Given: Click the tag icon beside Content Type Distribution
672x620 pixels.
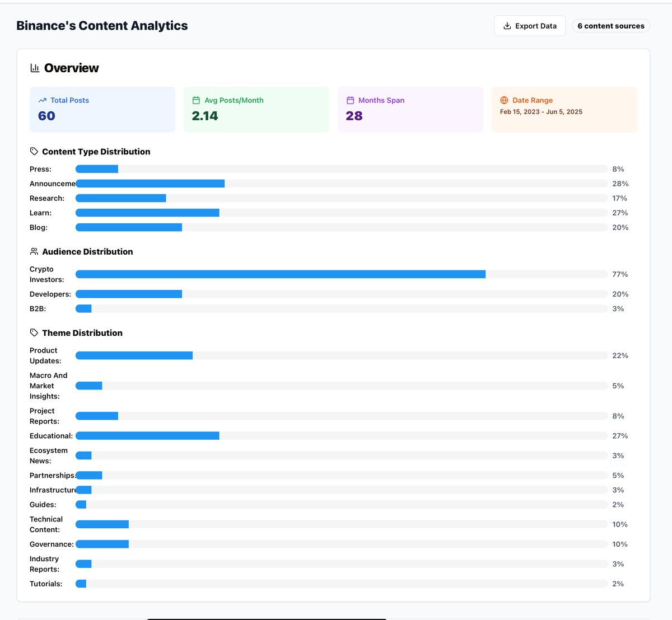Looking at the screenshot, I should (x=34, y=151).
